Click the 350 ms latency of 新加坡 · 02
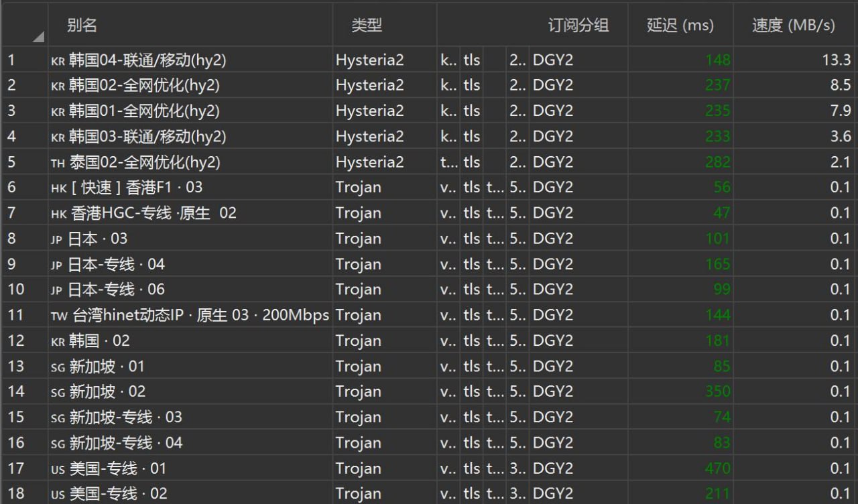The width and height of the screenshot is (858, 504). 717,391
